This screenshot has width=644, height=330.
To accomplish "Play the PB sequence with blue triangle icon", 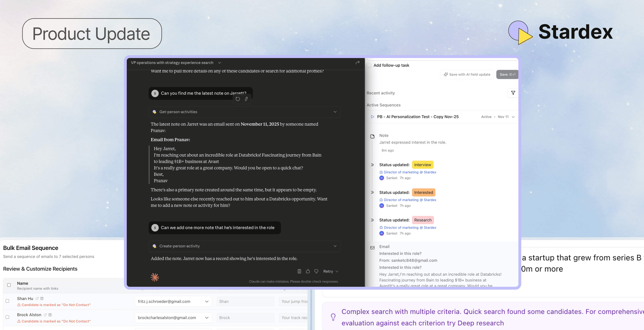I will [x=372, y=117].
